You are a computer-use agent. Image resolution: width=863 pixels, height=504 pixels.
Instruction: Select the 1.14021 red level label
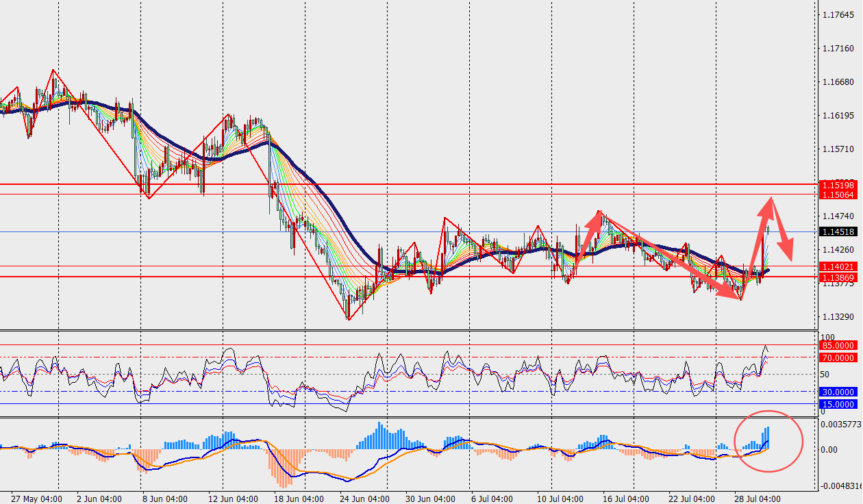(840, 266)
